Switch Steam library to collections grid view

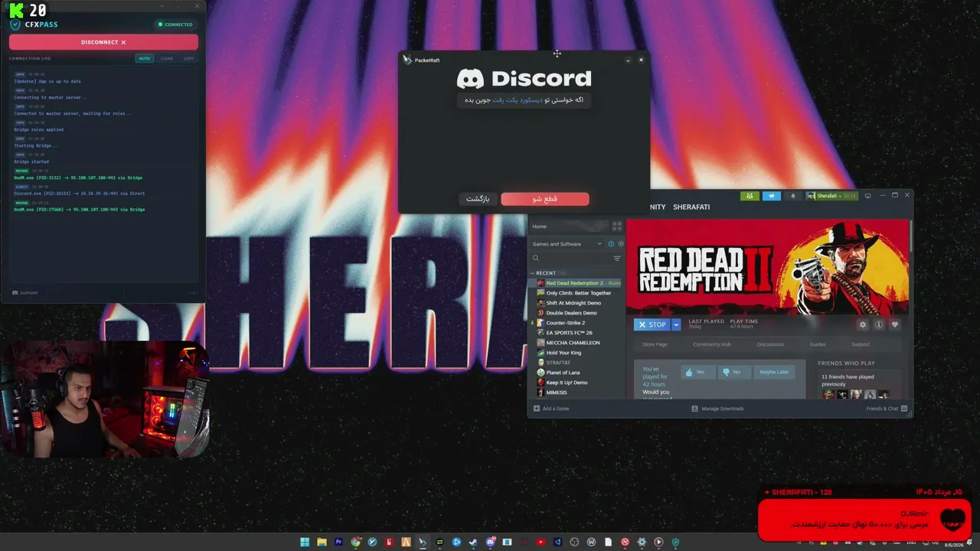(x=617, y=227)
